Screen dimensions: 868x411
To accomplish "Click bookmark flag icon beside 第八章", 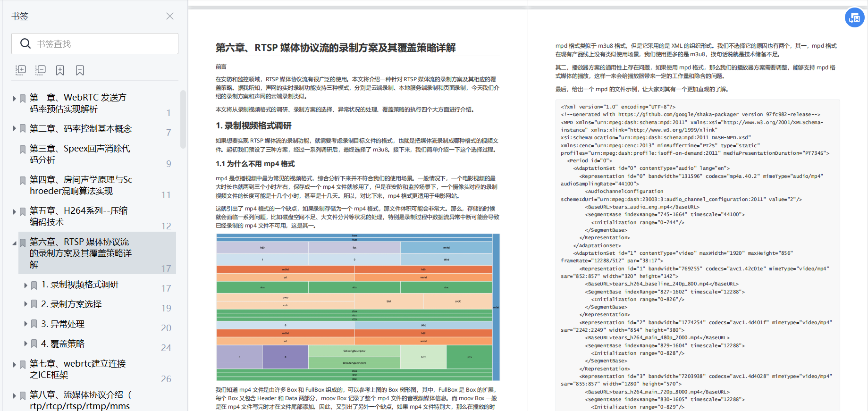I will [x=23, y=396].
